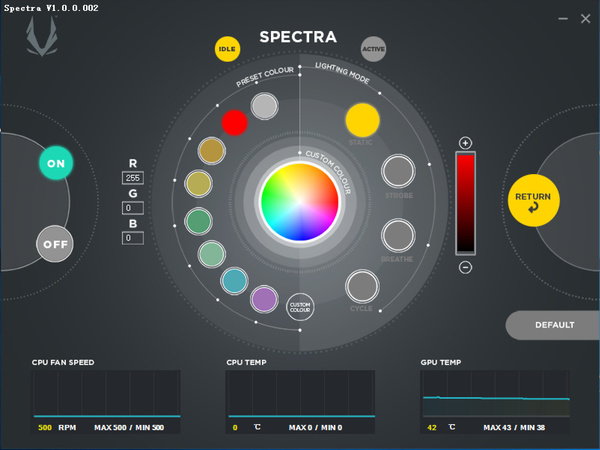Turn lighting ON
Viewport: 600px width, 450px height.
tap(56, 163)
